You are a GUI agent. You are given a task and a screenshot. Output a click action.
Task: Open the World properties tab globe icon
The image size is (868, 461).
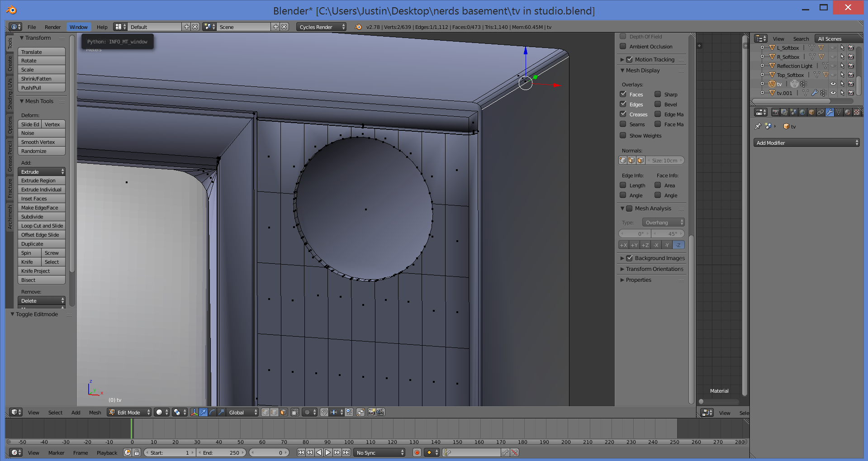802,112
